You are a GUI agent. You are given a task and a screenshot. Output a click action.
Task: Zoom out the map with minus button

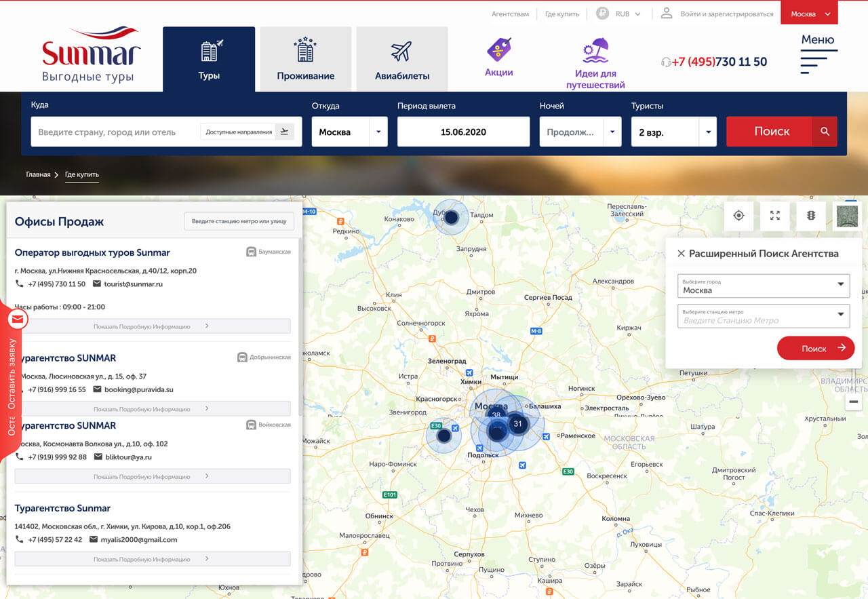[x=854, y=402]
